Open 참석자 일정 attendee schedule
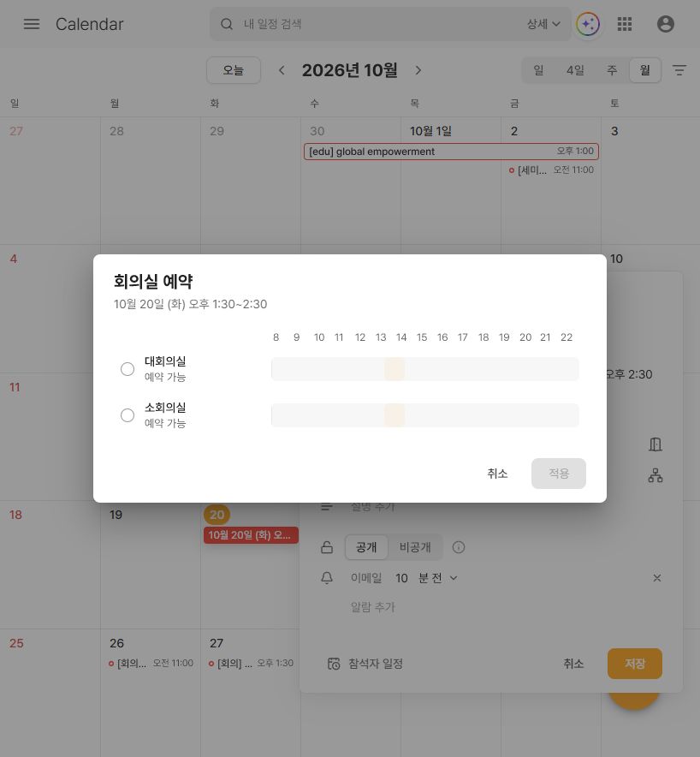Screen dimensions: 700x757 [365, 664]
